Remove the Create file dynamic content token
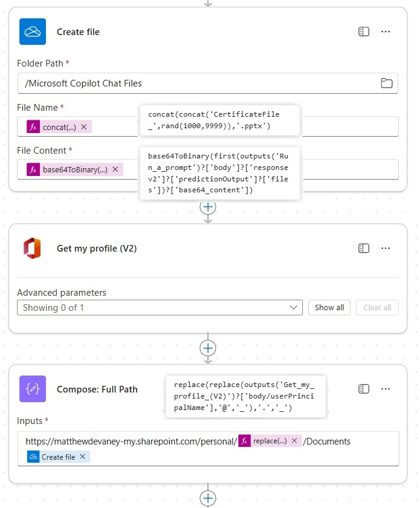The width and height of the screenshot is (420, 508). coord(82,457)
